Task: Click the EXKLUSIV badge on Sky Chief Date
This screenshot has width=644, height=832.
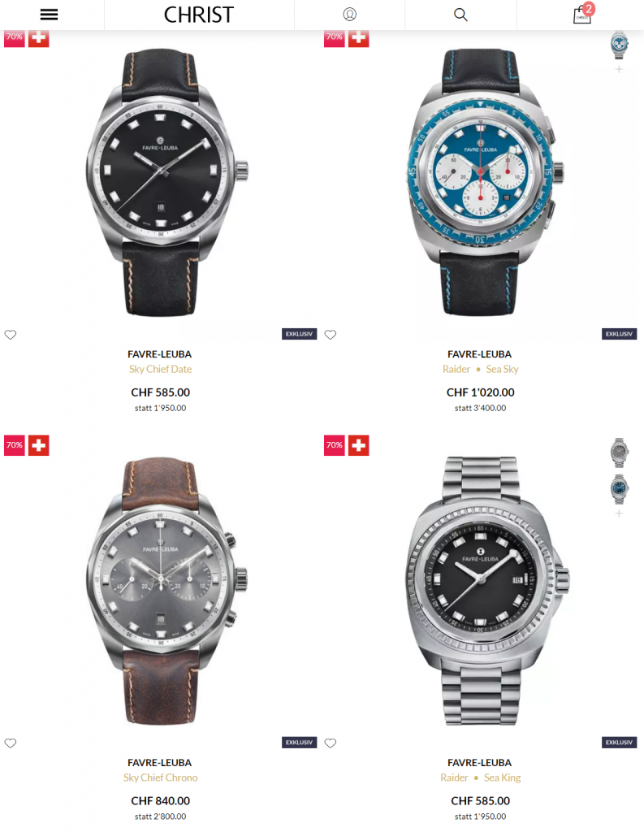Action: [299, 334]
